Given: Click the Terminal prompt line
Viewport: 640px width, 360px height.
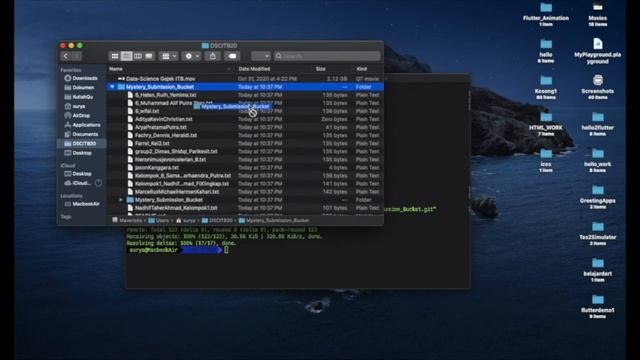Looking at the screenshot, I should [x=178, y=250].
